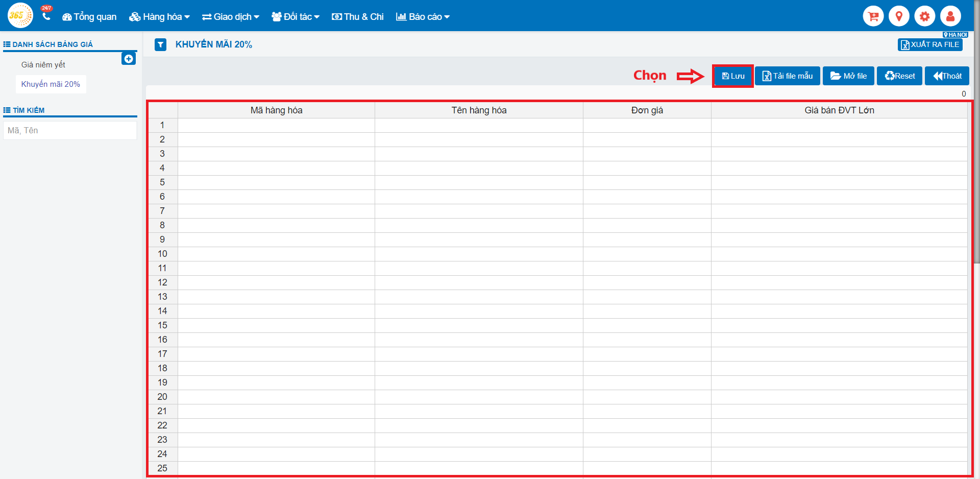Click the XUẤT RA FILE button

930,45
